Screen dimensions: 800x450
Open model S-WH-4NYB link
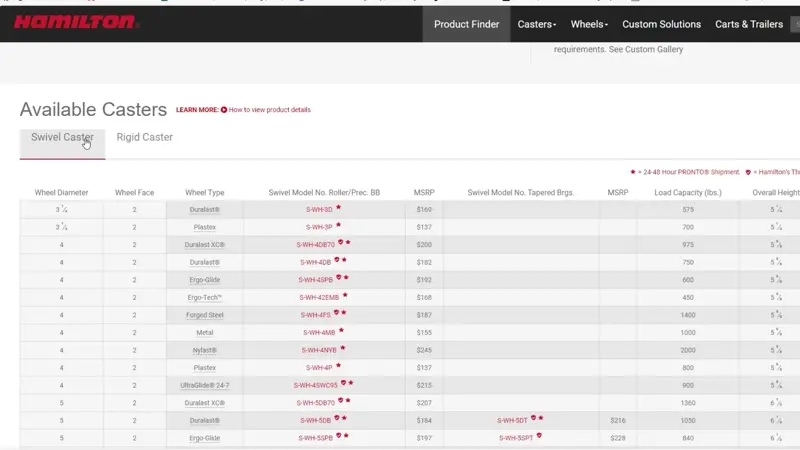pos(319,351)
